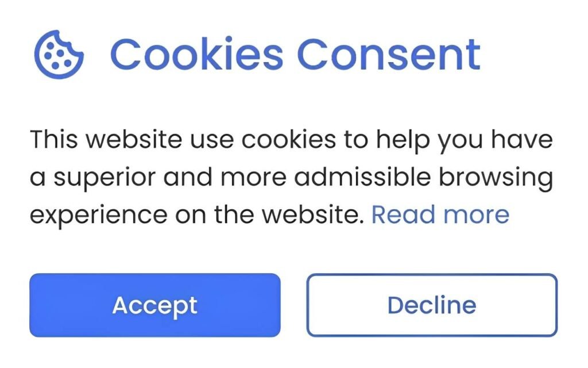Open the Read more link

(440, 214)
